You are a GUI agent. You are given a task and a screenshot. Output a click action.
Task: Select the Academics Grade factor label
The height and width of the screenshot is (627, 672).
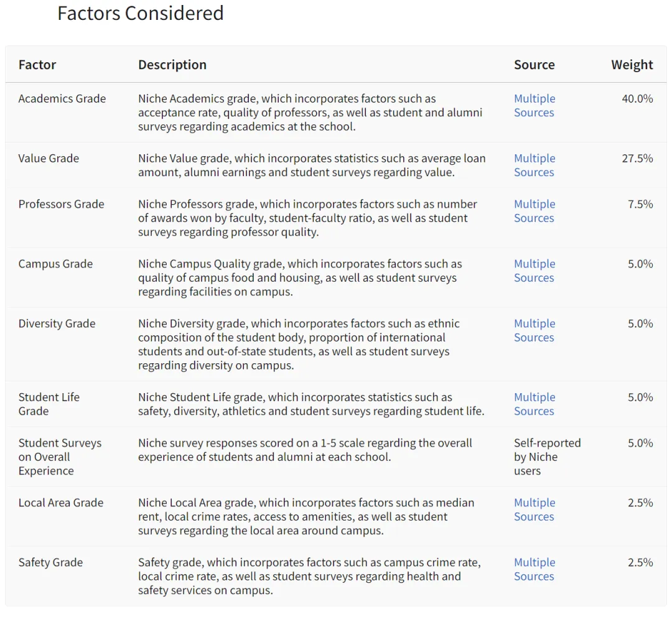point(62,99)
